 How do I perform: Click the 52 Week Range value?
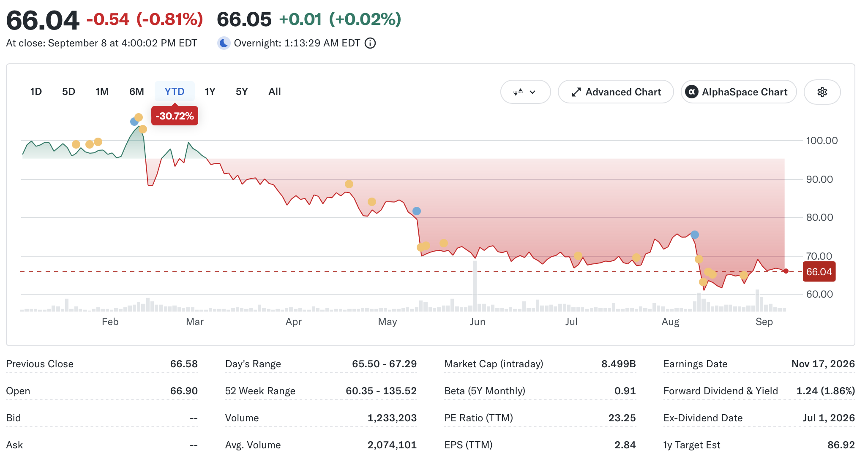[x=381, y=391]
